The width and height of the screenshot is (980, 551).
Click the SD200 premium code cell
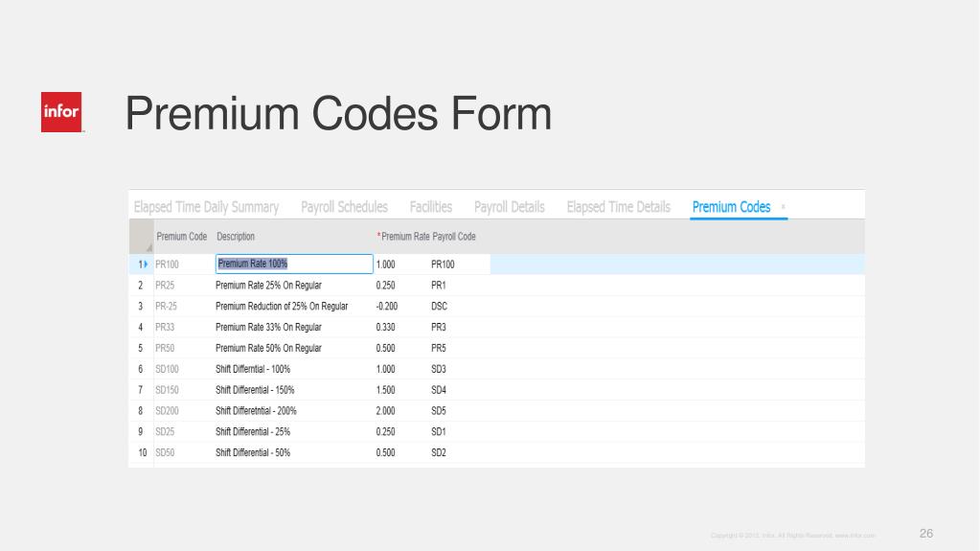click(x=167, y=411)
